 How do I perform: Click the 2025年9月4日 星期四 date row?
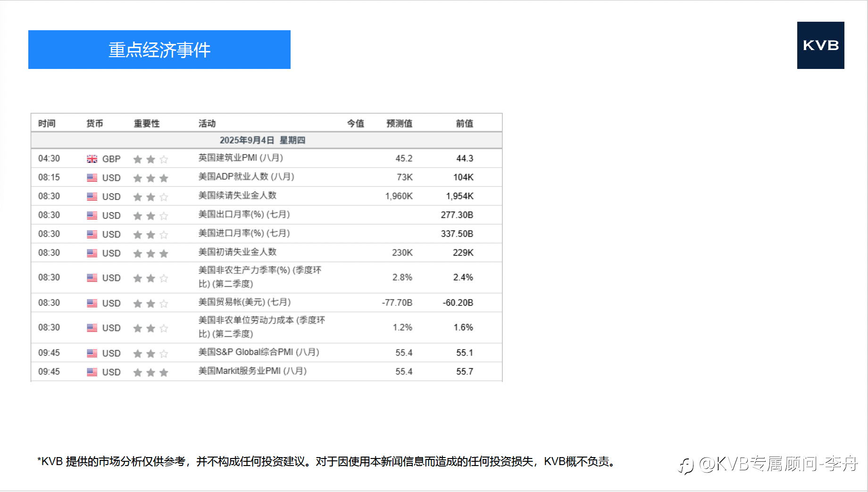pos(267,140)
